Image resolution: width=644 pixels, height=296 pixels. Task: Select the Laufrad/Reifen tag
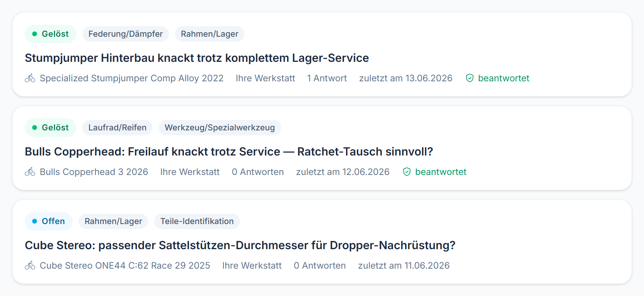[x=117, y=127]
